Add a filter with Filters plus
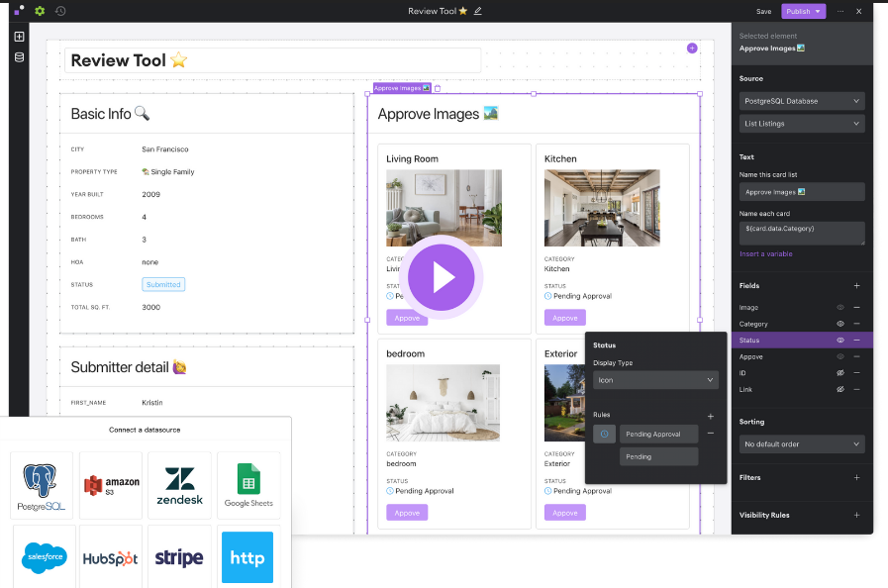888x588 pixels. [x=857, y=477]
